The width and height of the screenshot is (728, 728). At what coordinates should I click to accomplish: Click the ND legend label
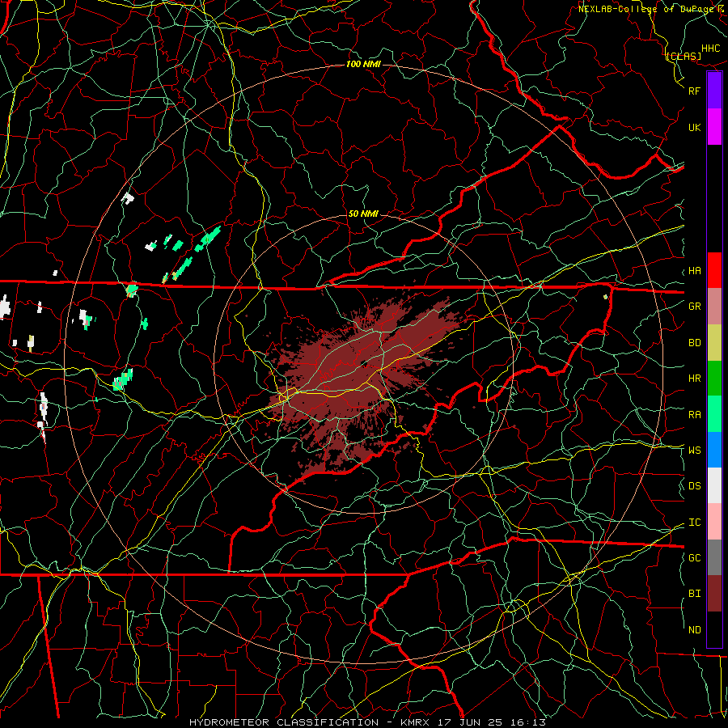pyautogui.click(x=695, y=629)
